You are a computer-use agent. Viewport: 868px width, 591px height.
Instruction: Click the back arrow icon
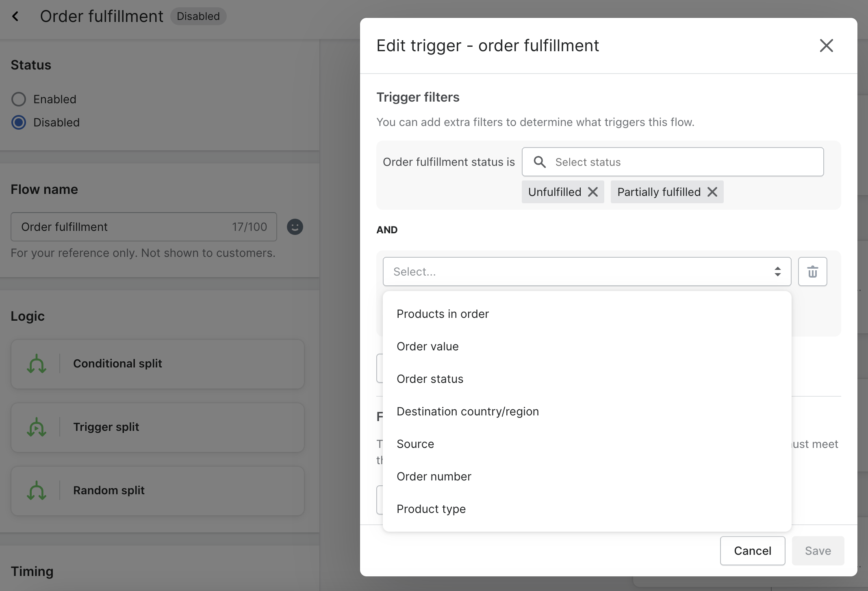[x=15, y=16]
